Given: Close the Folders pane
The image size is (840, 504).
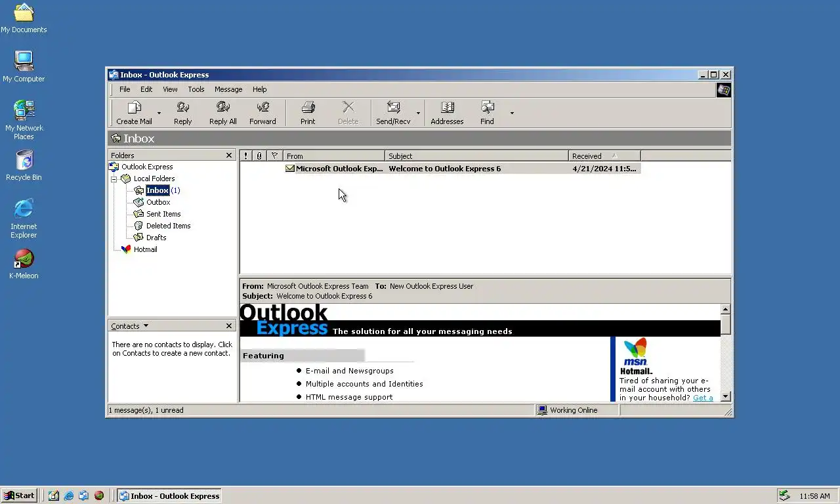Looking at the screenshot, I should 229,156.
